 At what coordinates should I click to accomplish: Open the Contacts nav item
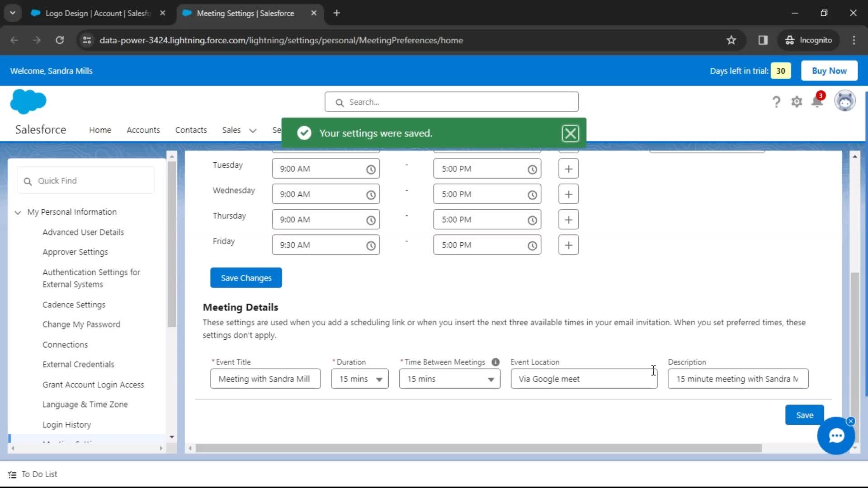point(191,130)
